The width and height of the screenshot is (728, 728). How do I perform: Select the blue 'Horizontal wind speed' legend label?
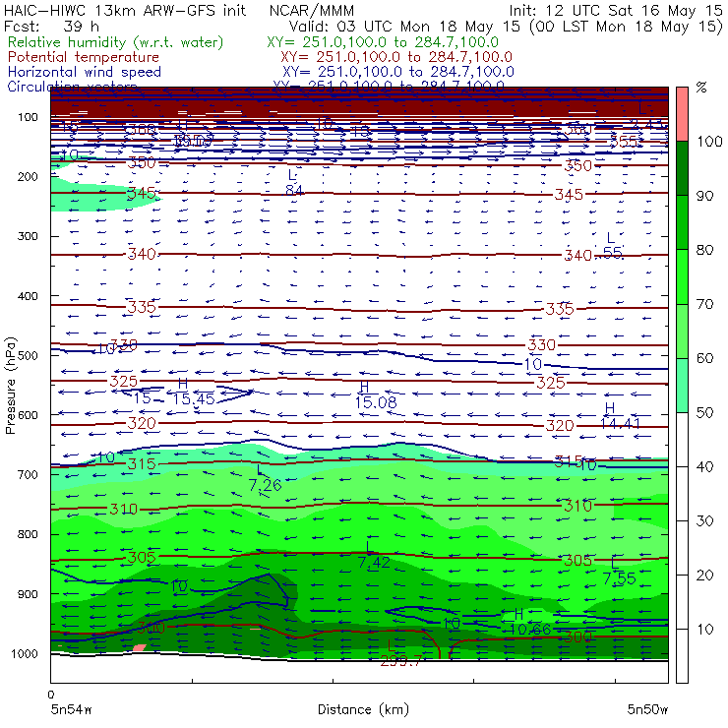pos(85,72)
